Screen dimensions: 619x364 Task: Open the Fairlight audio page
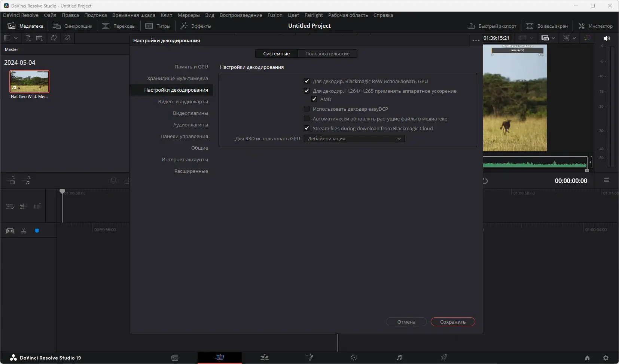coord(399,358)
